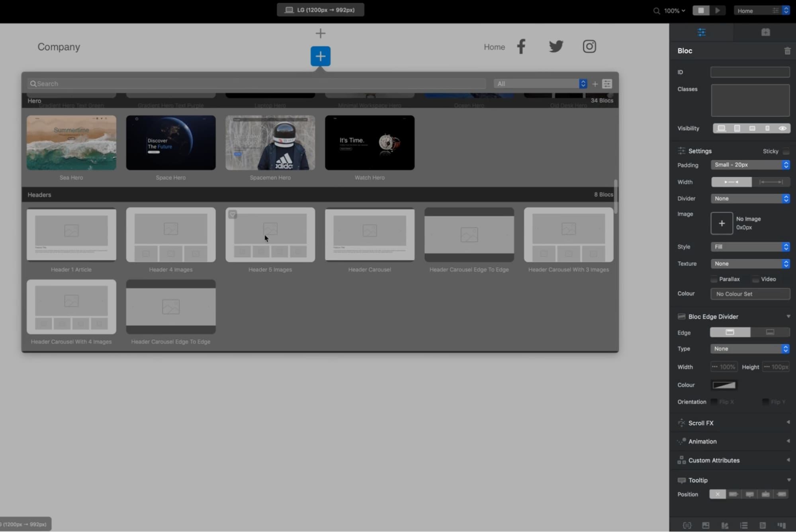This screenshot has width=796, height=532.
Task: Add a bloc background image
Action: tap(722, 223)
